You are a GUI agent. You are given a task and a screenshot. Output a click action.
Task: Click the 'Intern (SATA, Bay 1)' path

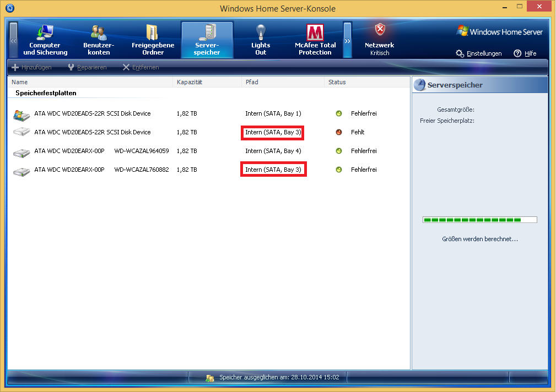click(x=273, y=113)
